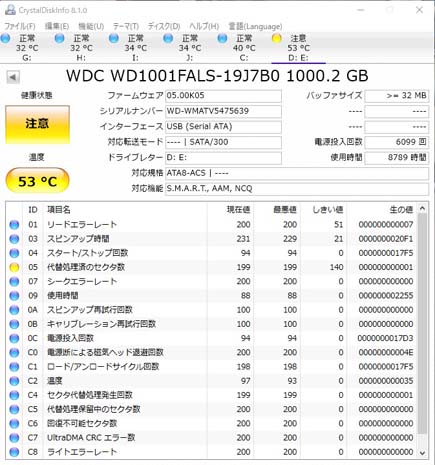Select disk J: status indicator
This screenshot has height=465, width=435.
(168, 38)
